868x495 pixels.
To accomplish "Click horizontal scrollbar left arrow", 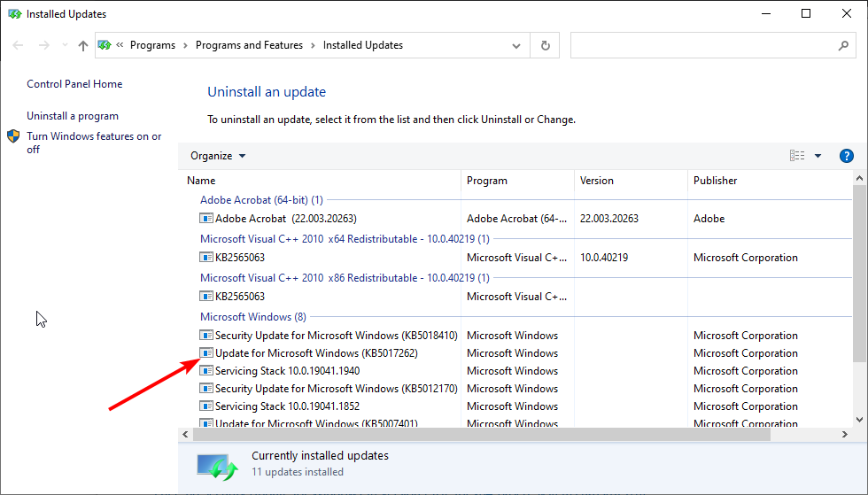I will pyautogui.click(x=185, y=435).
